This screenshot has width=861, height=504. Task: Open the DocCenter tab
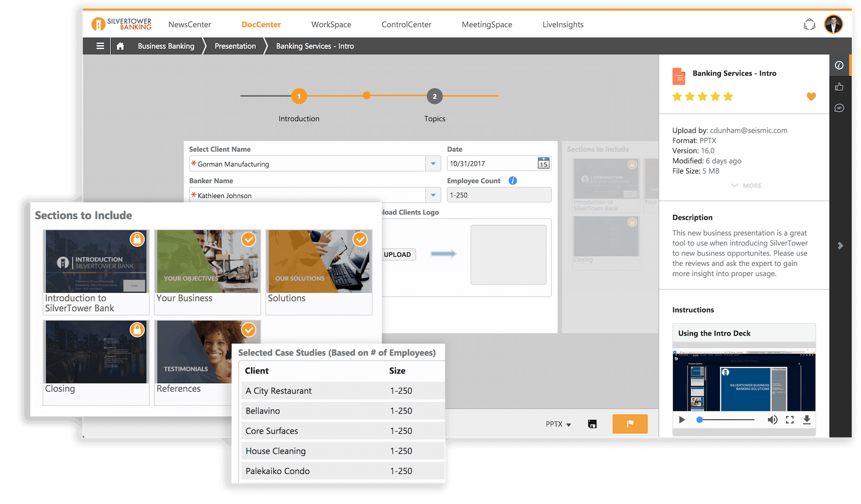(x=261, y=24)
